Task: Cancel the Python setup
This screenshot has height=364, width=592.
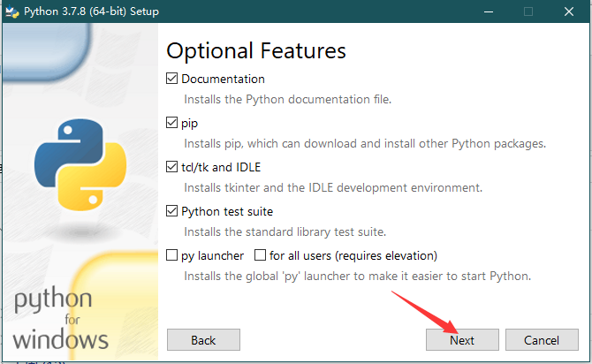Action: tap(542, 340)
